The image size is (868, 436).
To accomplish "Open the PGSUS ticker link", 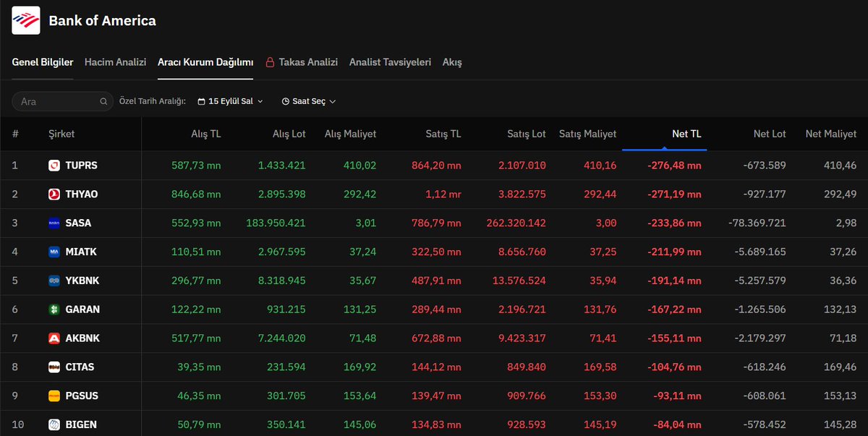I will pos(82,396).
